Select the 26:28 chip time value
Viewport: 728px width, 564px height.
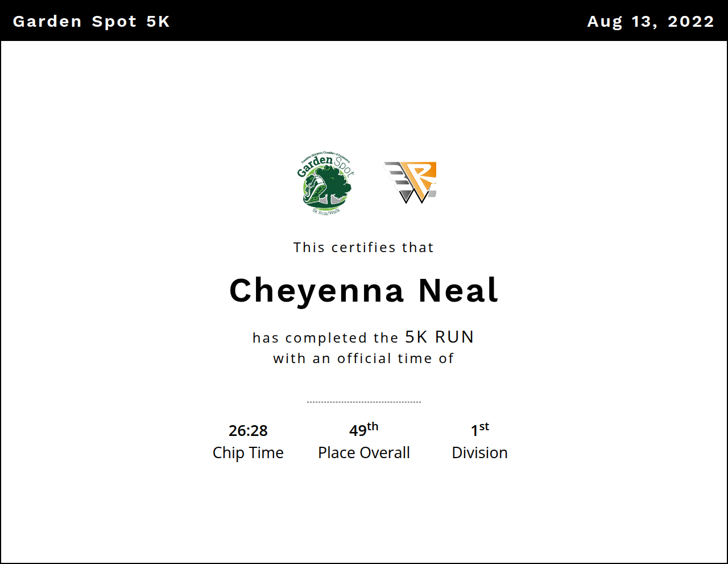[x=248, y=431]
